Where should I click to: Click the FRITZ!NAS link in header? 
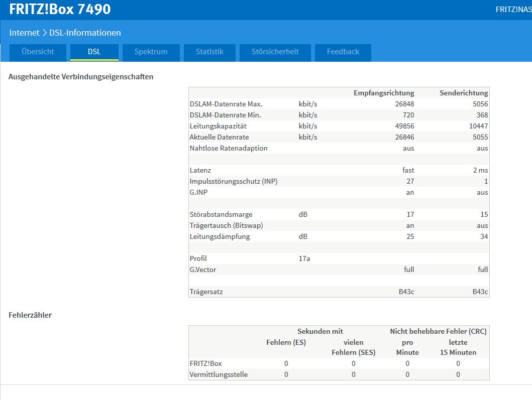(513, 10)
